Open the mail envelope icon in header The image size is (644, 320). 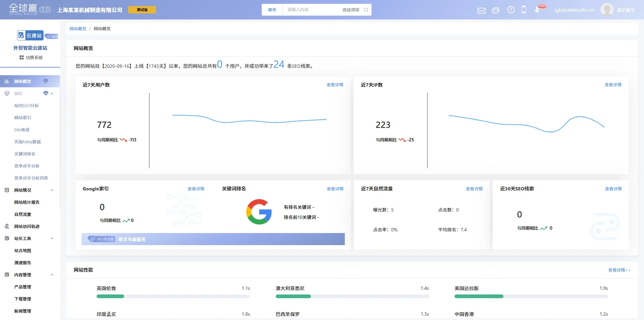[x=481, y=10]
